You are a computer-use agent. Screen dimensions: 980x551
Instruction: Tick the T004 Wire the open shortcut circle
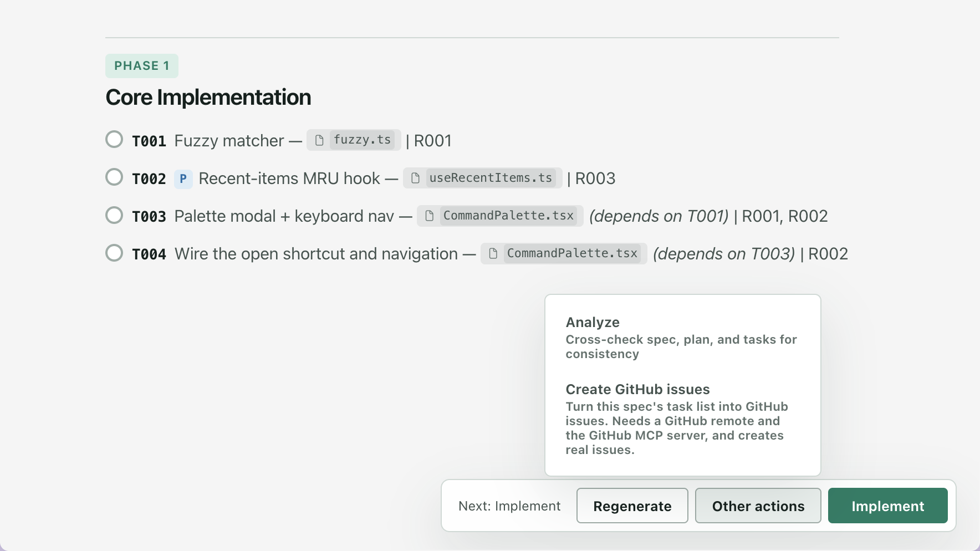coord(114,253)
